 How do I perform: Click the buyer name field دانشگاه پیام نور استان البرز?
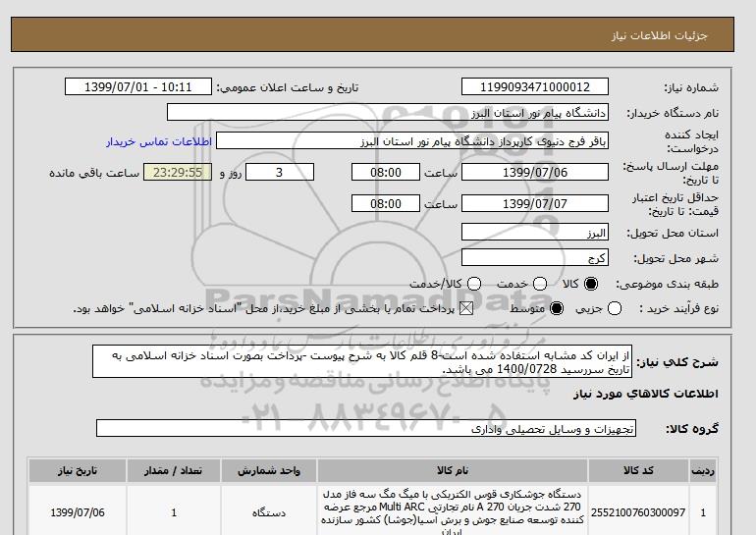pos(388,112)
